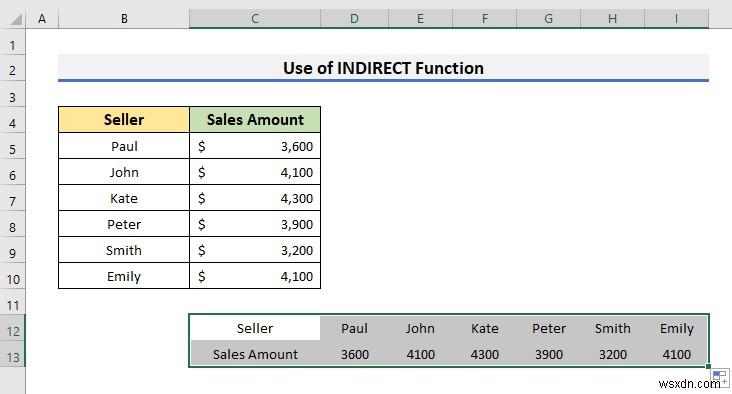Image resolution: width=732 pixels, height=394 pixels.
Task: Select 'Peter' in transposed row 12
Action: click(549, 328)
